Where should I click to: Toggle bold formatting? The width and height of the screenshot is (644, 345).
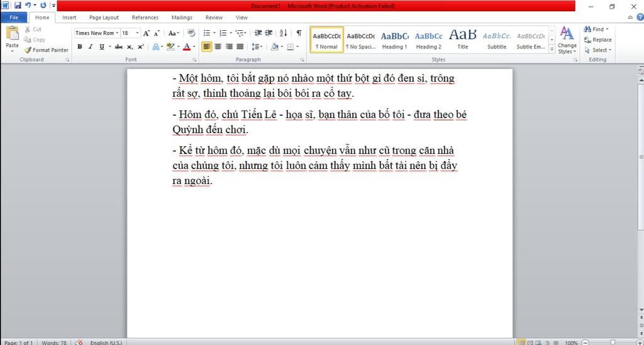click(x=80, y=47)
